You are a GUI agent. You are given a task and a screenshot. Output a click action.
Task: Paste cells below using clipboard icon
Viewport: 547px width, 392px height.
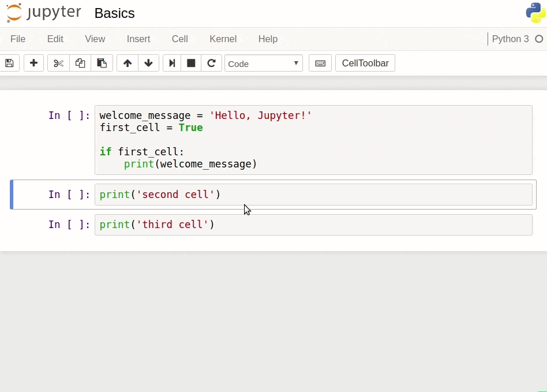pos(102,64)
